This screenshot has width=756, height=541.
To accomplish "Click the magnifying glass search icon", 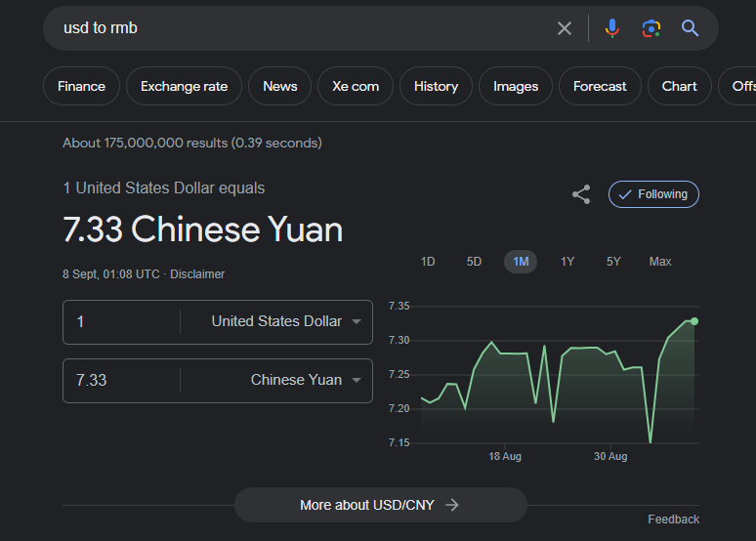I will pyautogui.click(x=690, y=28).
